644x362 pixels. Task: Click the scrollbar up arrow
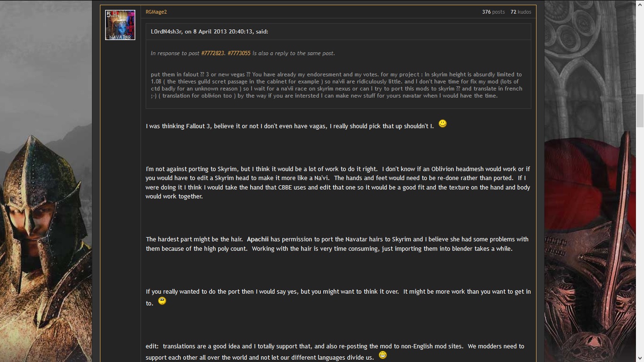click(x=640, y=4)
